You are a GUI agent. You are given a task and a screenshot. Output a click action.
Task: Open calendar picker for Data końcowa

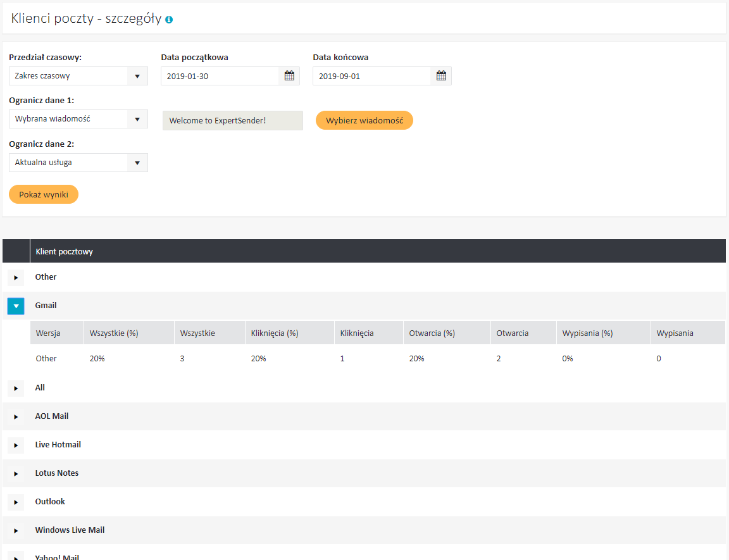[441, 76]
